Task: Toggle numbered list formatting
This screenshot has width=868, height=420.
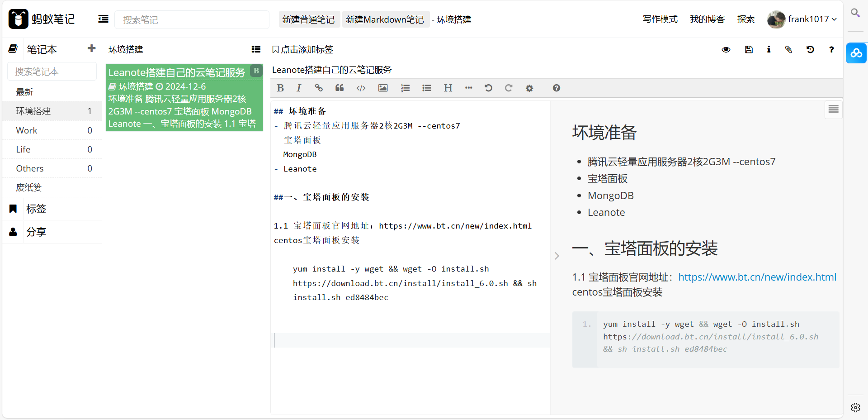Action: click(x=405, y=88)
